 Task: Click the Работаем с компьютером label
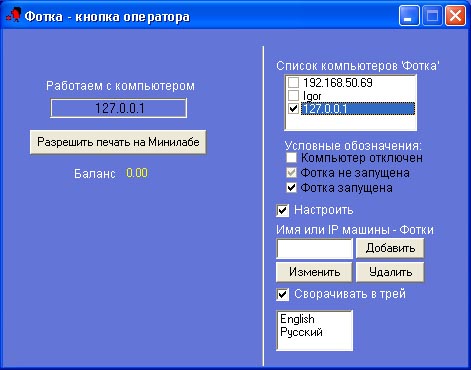tap(120, 86)
